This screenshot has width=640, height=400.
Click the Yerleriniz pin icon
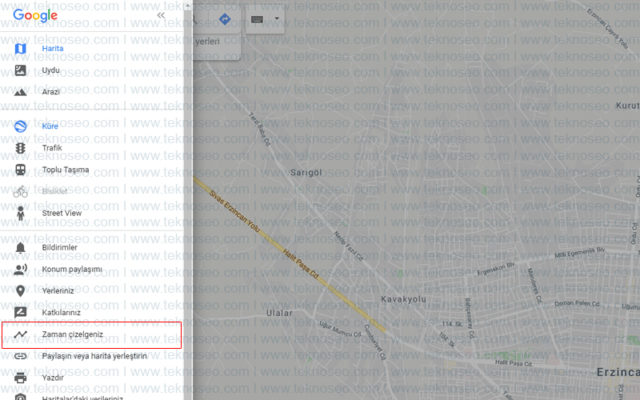click(x=20, y=291)
